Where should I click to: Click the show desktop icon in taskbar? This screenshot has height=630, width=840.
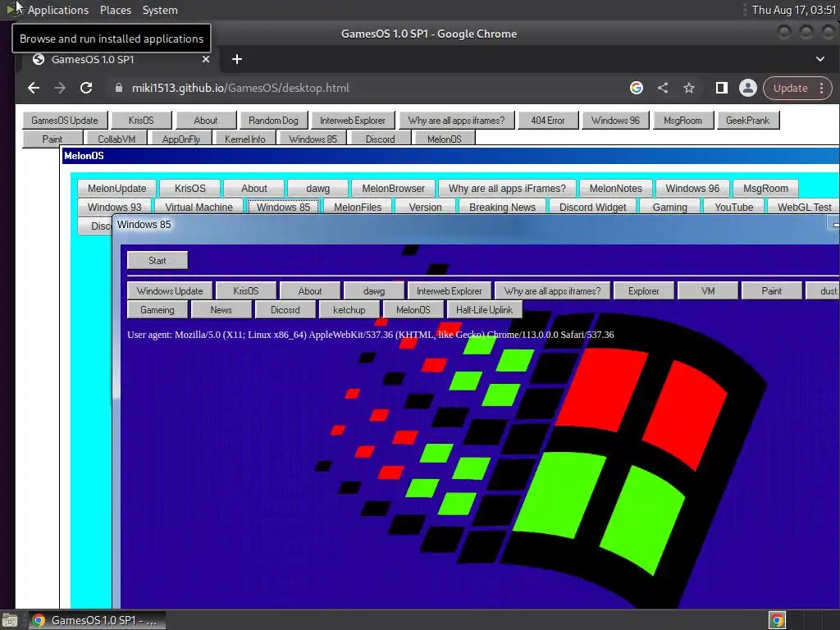click(10, 620)
